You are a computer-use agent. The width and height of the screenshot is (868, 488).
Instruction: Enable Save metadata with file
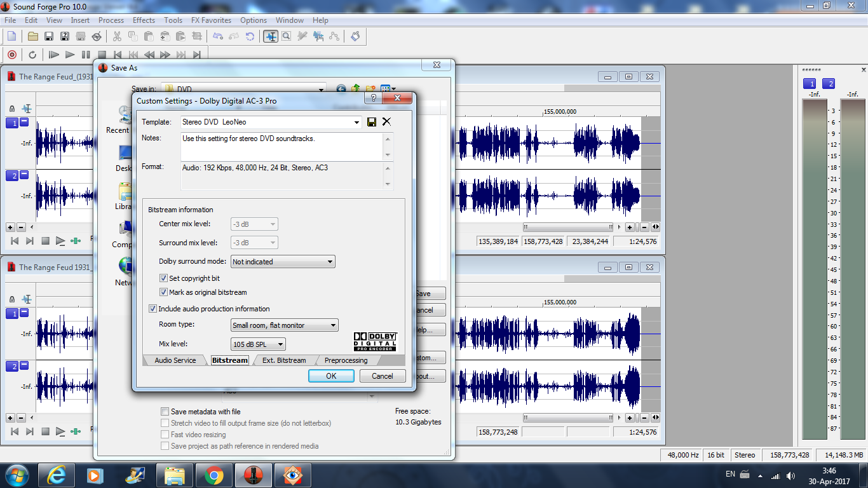tap(165, 412)
